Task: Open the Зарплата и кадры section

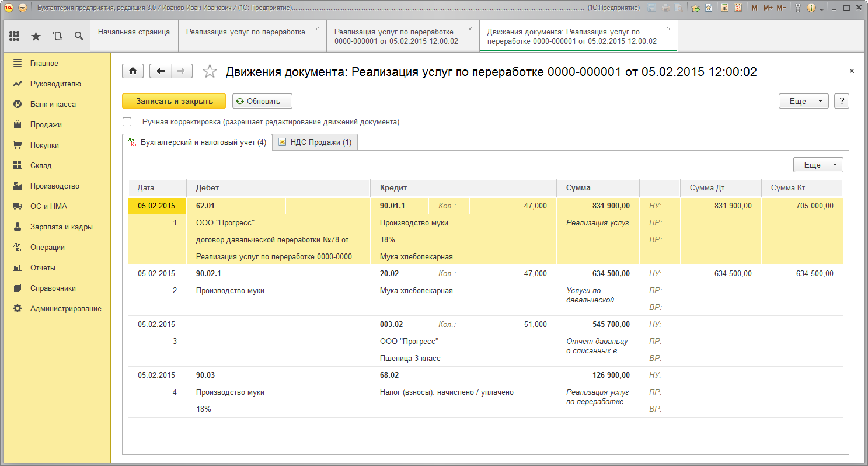Action: 55,227
